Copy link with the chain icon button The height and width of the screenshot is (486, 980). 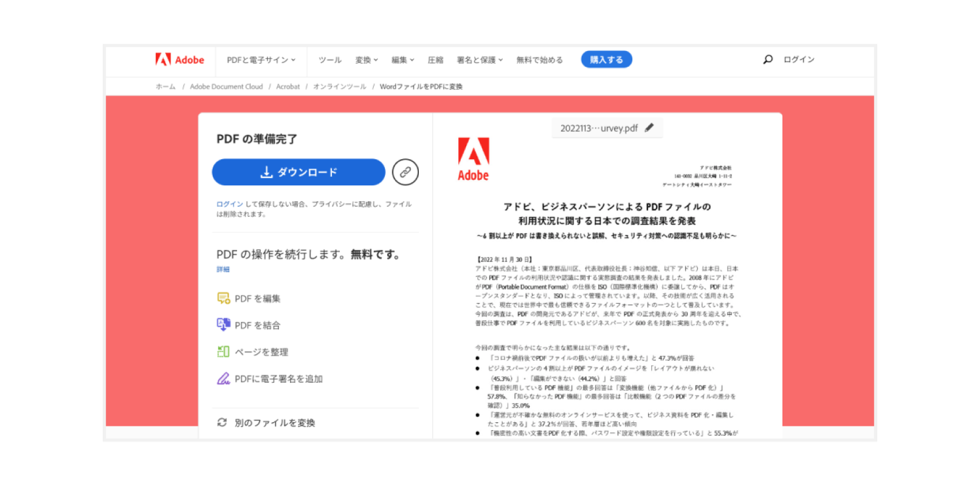tap(405, 172)
